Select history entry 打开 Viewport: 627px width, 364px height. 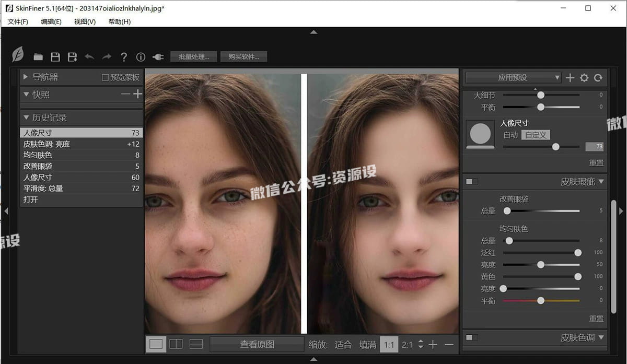coord(81,199)
